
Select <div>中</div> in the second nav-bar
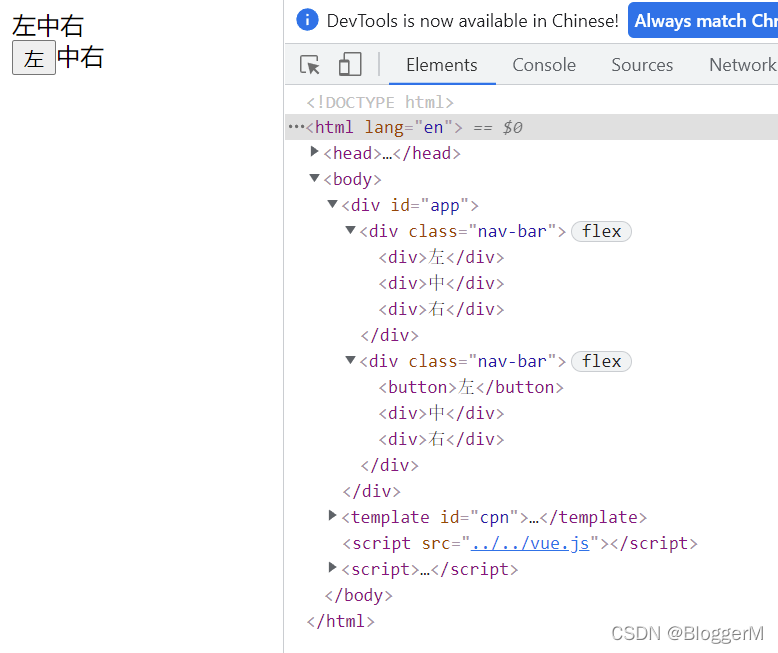click(x=441, y=413)
